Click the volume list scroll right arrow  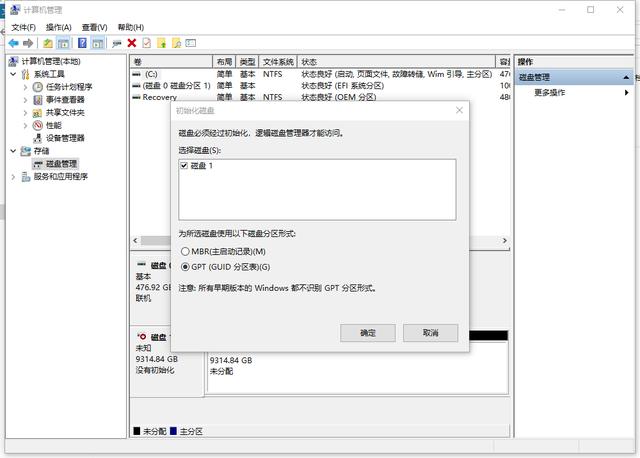504,241
